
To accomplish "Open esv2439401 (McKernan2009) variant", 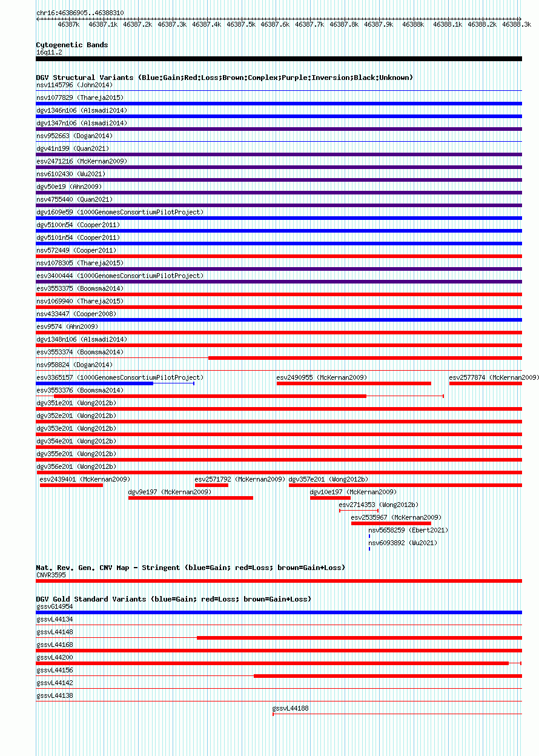I will (85, 480).
